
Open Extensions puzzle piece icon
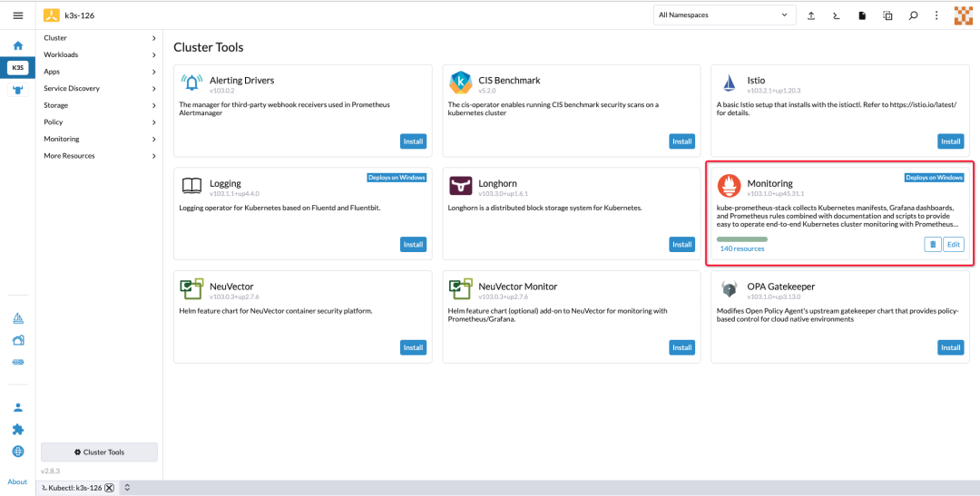click(18, 429)
